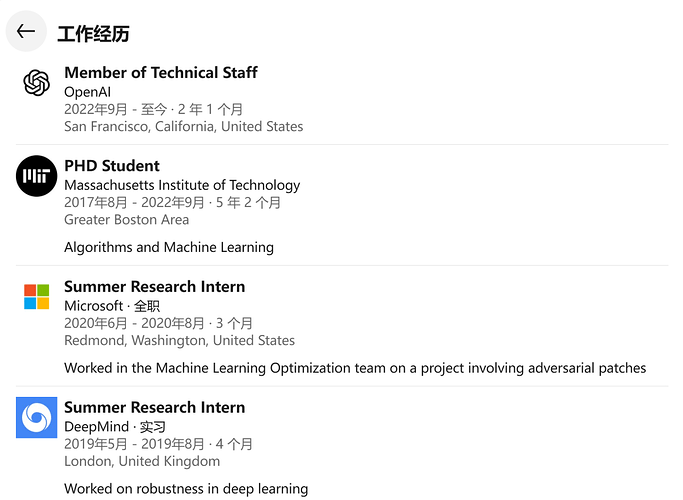Open the DeepMind Summer Research Intern title
The height and width of the screenshot is (500, 683).
tap(154, 408)
